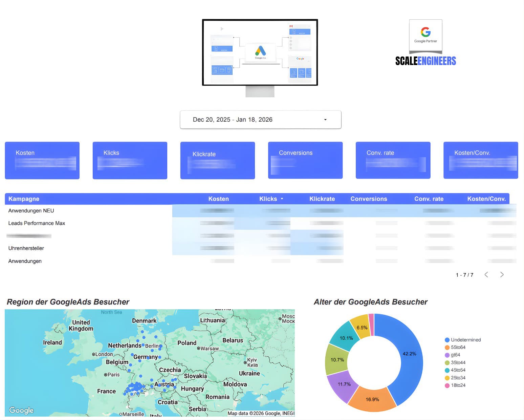Toggle the gt64 legend entry
This screenshot has height=420, width=524.
click(x=455, y=355)
